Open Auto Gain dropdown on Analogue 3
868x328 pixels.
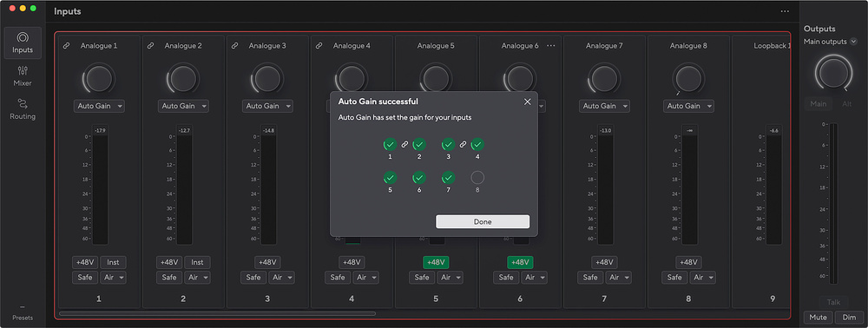[x=267, y=106]
